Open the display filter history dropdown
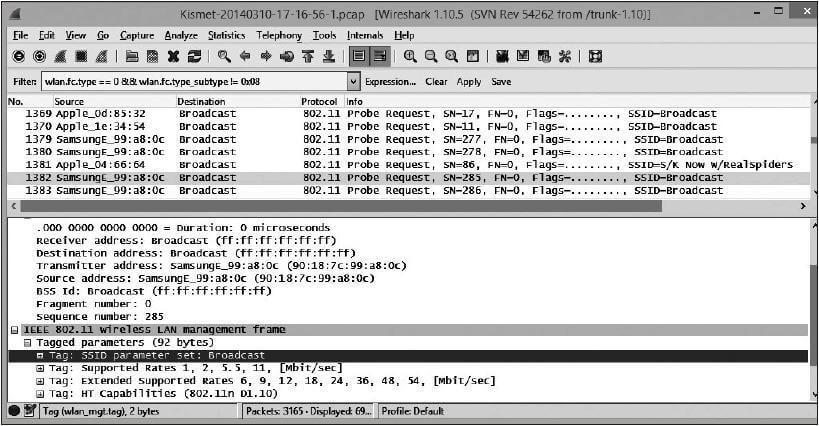Image resolution: width=819 pixels, height=426 pixels. pos(353,82)
